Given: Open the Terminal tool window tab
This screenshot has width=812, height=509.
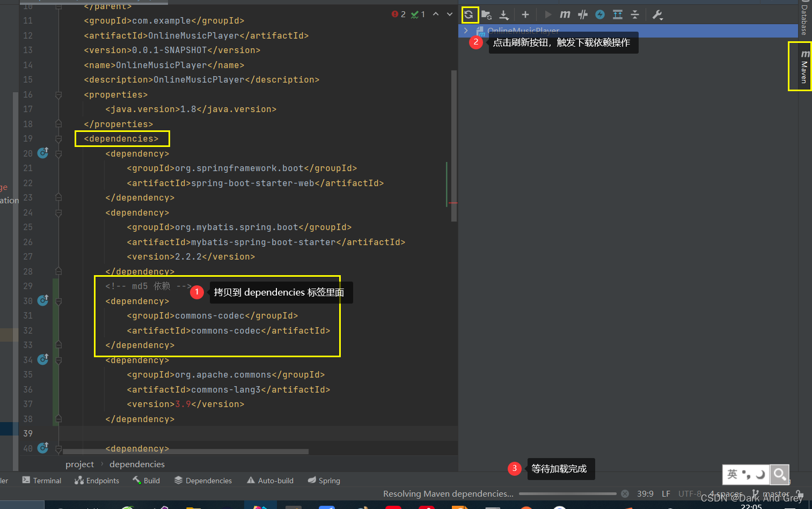Looking at the screenshot, I should pos(41,481).
